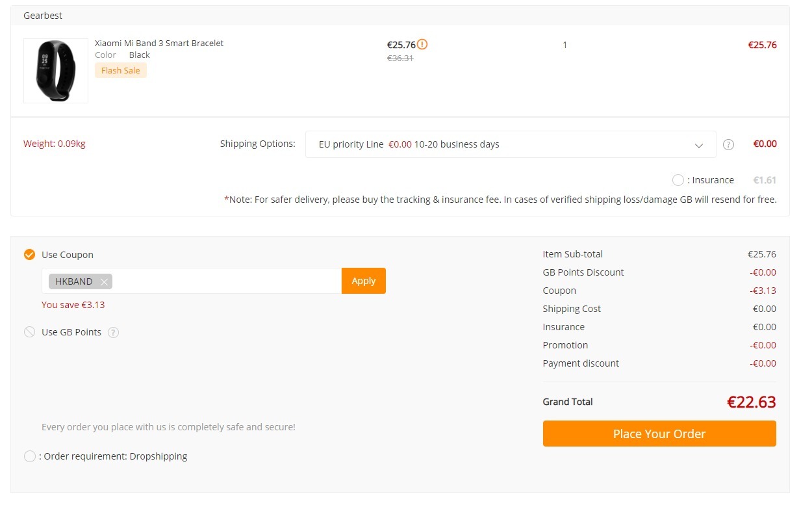Viewport: 812px width, 507px height.
Task: Click the Mi Band 3 product thumbnail
Action: pyautogui.click(x=56, y=70)
